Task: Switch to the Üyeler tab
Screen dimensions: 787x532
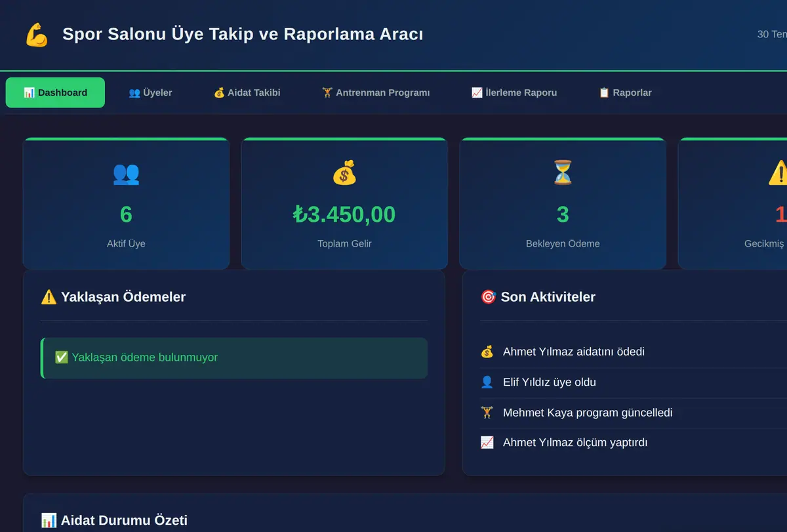Action: click(150, 92)
